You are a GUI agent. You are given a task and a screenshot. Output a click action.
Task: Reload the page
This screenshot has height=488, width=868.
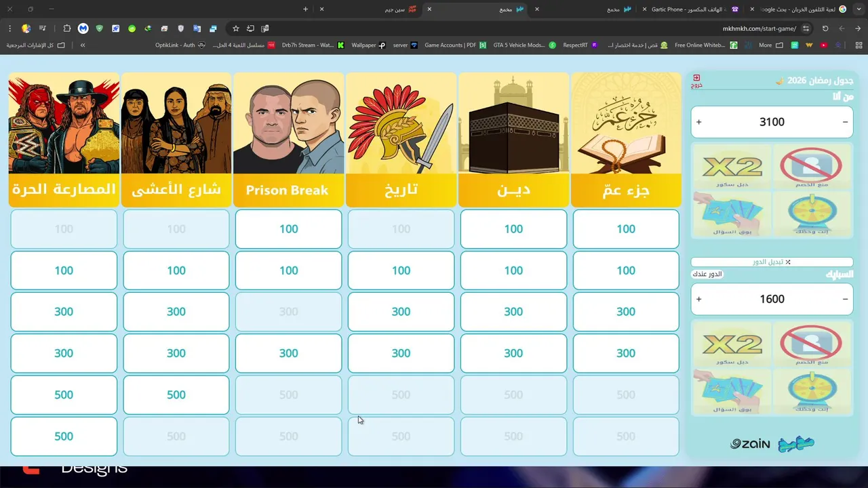[x=825, y=28]
